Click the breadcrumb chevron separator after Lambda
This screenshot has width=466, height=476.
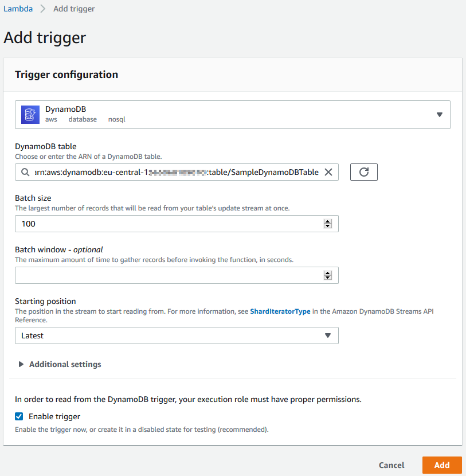pyautogui.click(x=43, y=9)
